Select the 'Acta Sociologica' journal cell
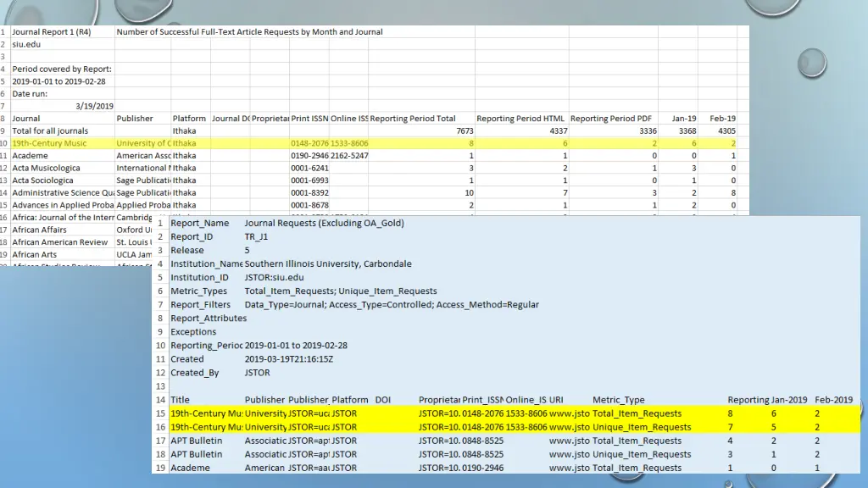 point(42,180)
